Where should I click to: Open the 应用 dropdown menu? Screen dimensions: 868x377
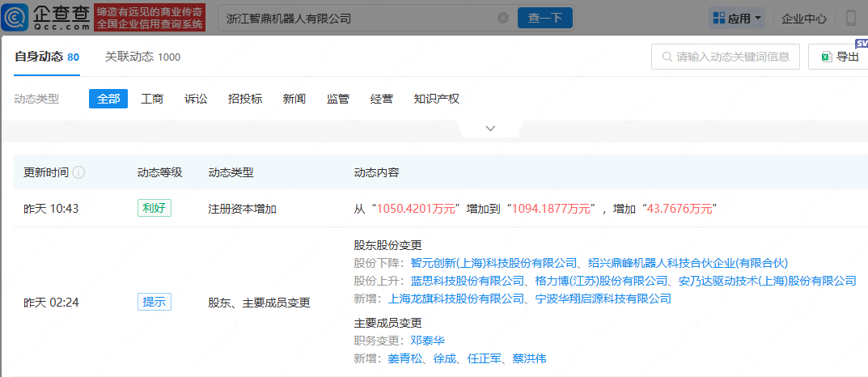coord(736,18)
